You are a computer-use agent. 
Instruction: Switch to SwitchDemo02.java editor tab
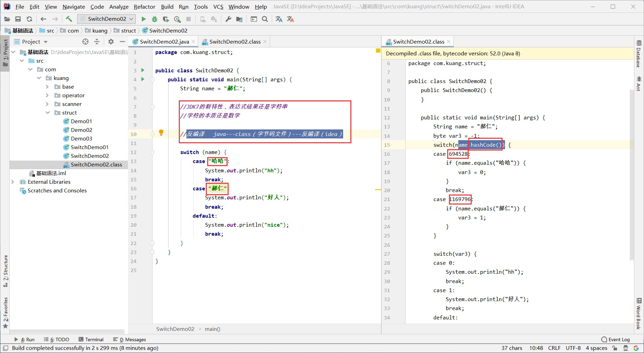point(164,42)
